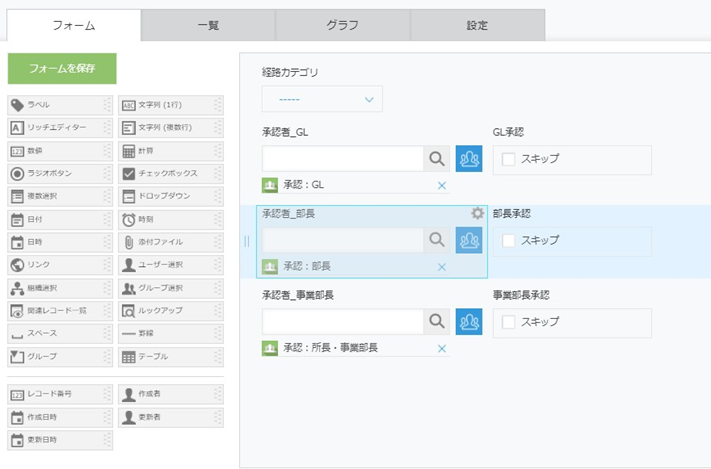Click the フォームを保存 button
Screen dimensions: 711x469
tap(62, 68)
